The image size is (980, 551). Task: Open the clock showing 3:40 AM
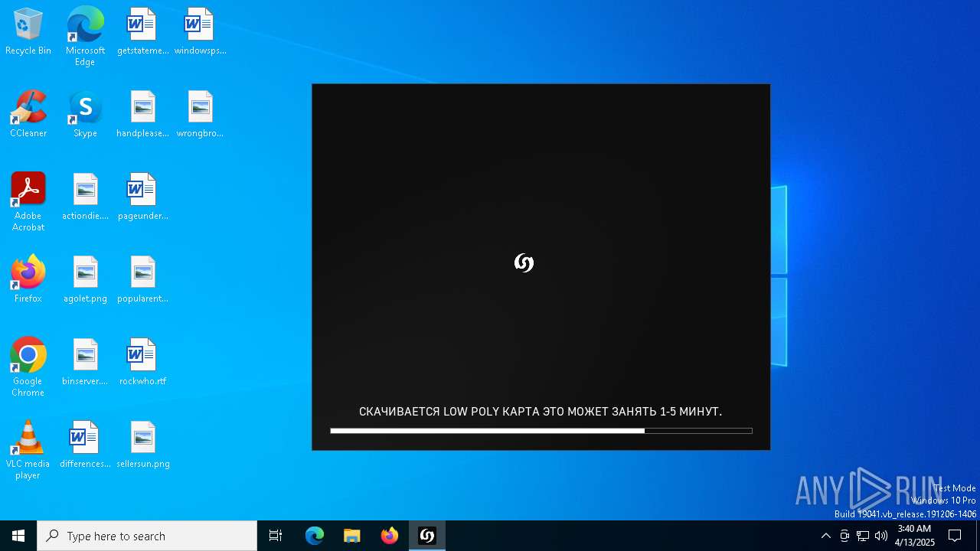914,536
